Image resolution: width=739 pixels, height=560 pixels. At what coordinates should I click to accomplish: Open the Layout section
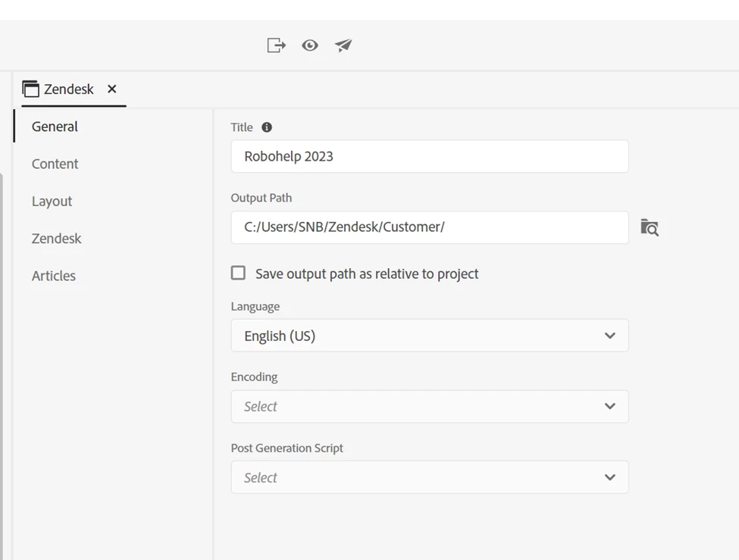(x=52, y=201)
